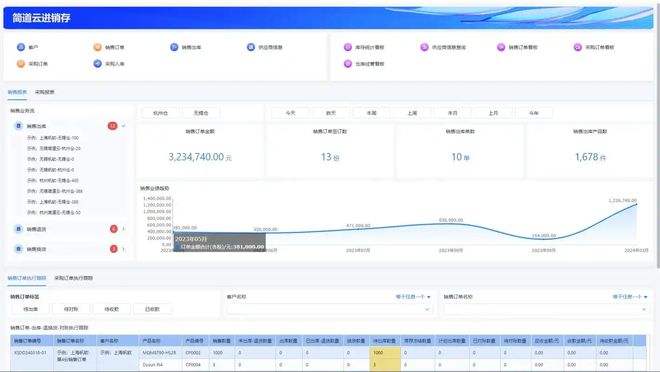
Task: Switch to the 采购订单执行跟踪 tab
Action: tap(74, 278)
